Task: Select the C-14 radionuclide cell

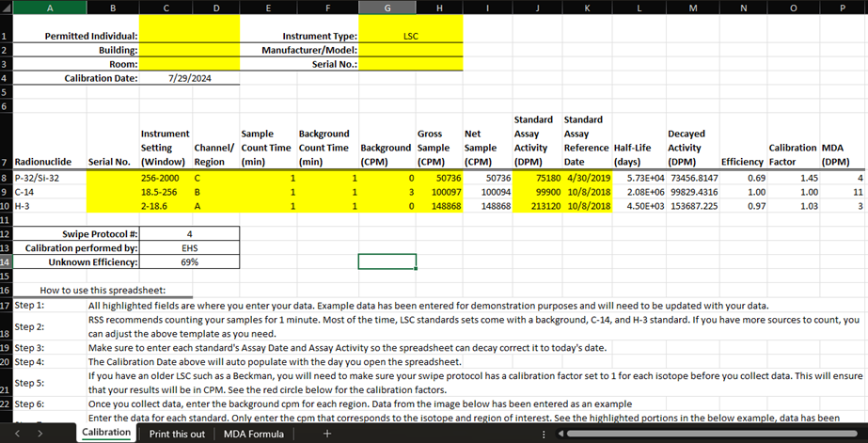Action: [44, 191]
